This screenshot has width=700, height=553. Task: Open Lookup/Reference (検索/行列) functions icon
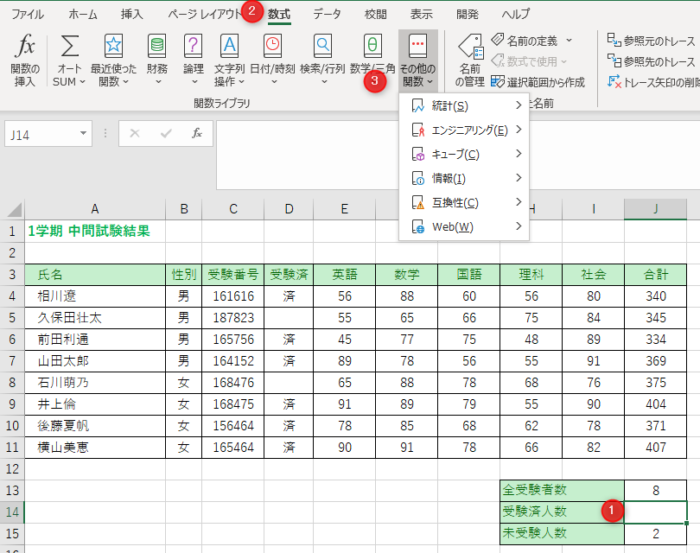(x=322, y=48)
